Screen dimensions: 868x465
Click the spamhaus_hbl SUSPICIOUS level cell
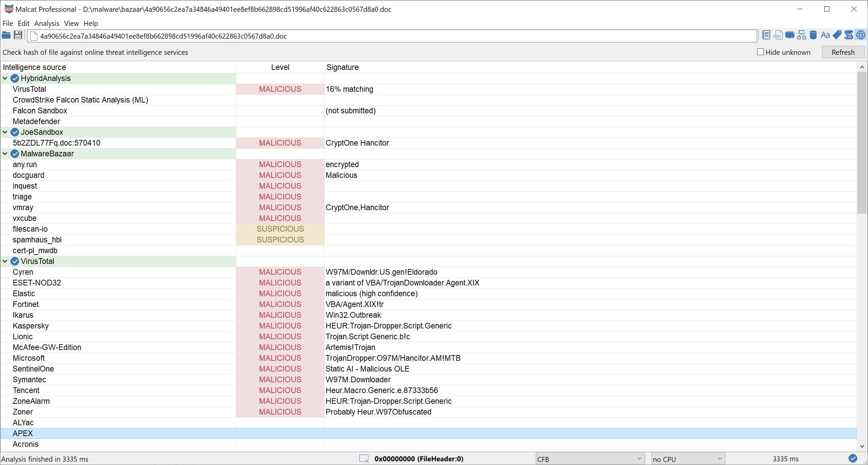click(x=280, y=240)
